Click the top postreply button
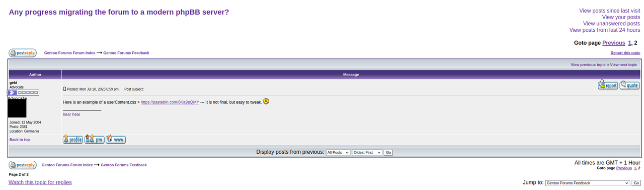This screenshot has height=190, width=644. click(23, 53)
